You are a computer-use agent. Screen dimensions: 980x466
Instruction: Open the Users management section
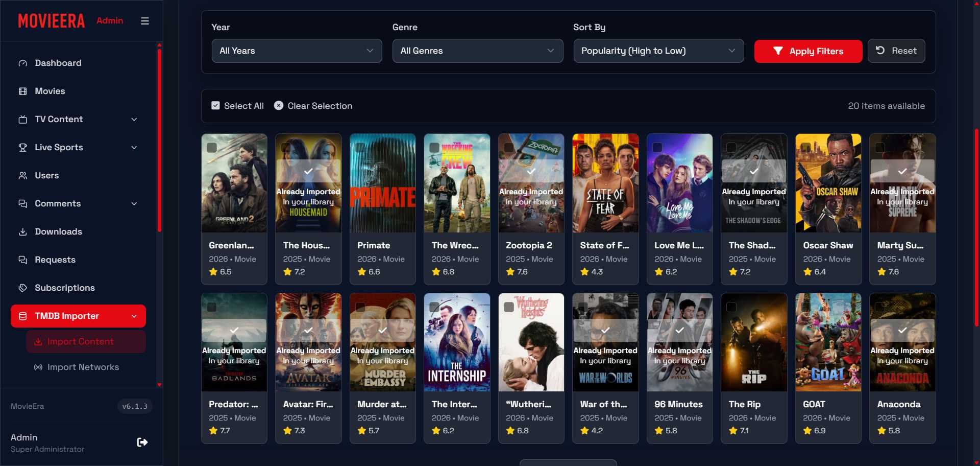pos(46,175)
